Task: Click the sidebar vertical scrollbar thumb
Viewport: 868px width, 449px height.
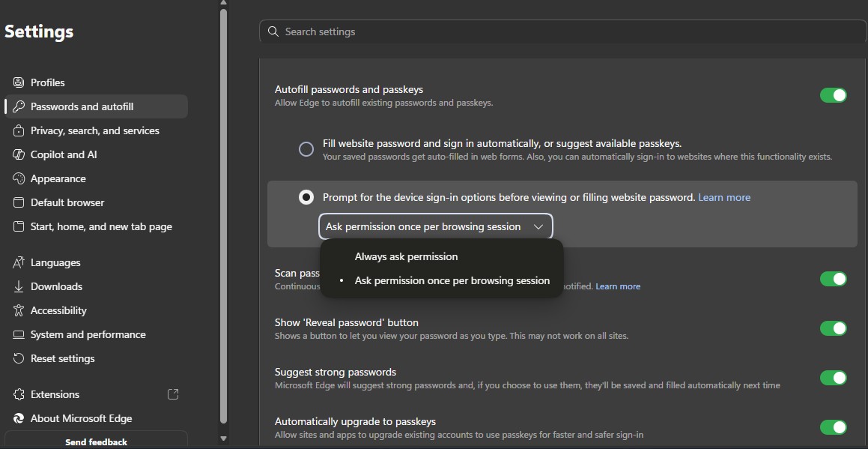Action: 224,216
